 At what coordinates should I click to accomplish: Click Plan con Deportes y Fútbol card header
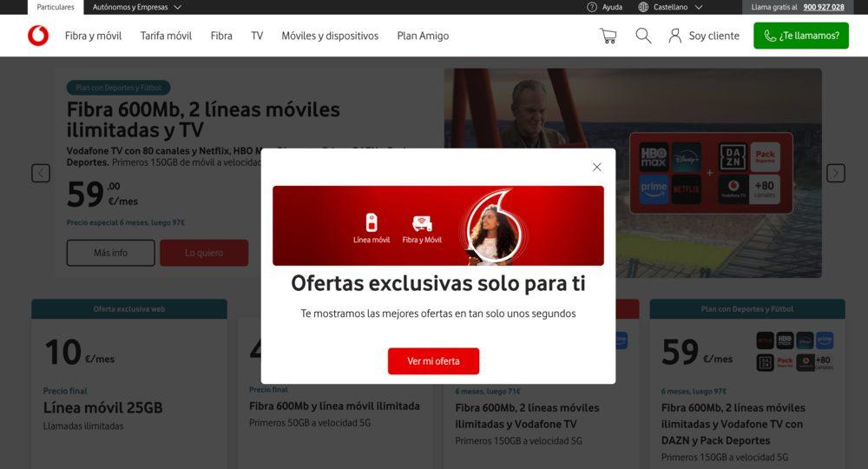747,309
